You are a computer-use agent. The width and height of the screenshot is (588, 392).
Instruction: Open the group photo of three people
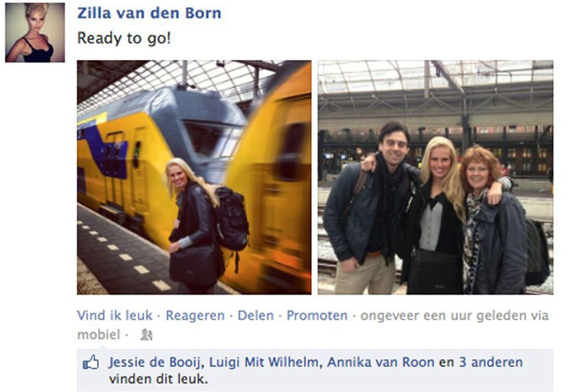click(435, 177)
